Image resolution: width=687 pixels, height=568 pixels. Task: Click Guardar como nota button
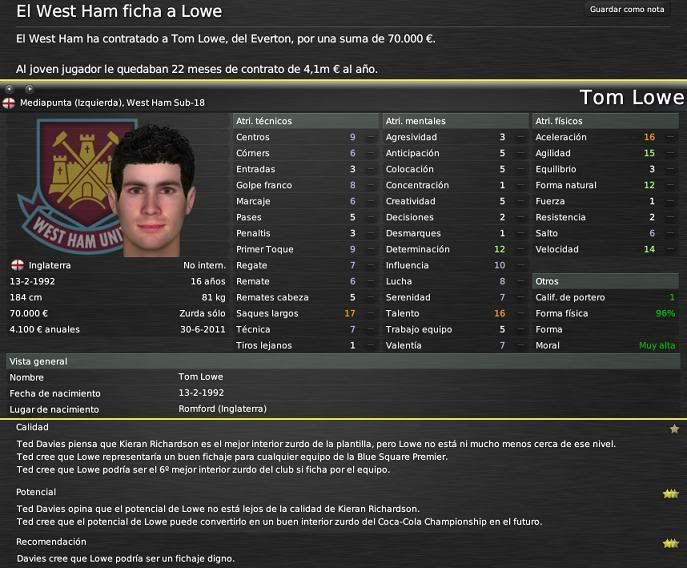pyautogui.click(x=627, y=9)
